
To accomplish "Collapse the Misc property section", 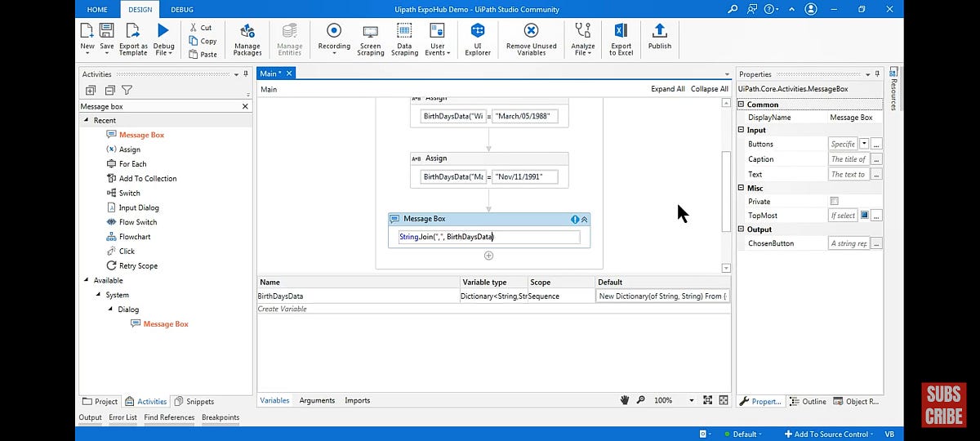I will [741, 188].
